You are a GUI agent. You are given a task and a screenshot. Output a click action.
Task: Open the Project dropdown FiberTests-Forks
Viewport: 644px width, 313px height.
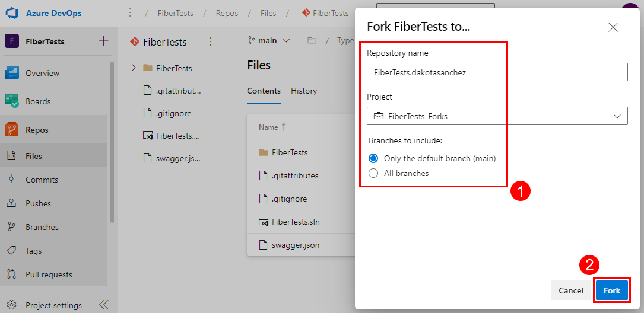(497, 116)
